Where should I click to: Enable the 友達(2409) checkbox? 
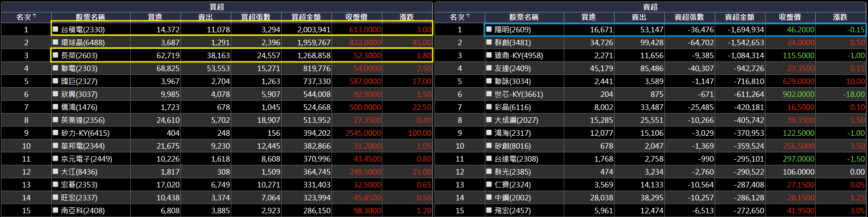pos(489,68)
